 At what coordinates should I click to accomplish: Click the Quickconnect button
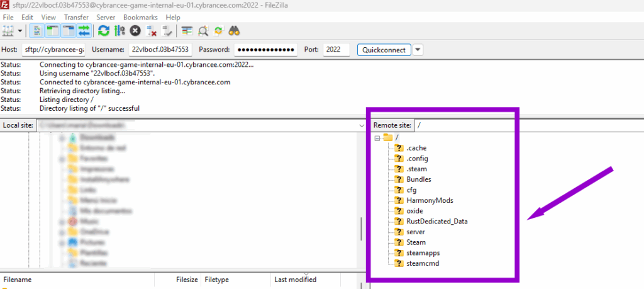pos(384,50)
